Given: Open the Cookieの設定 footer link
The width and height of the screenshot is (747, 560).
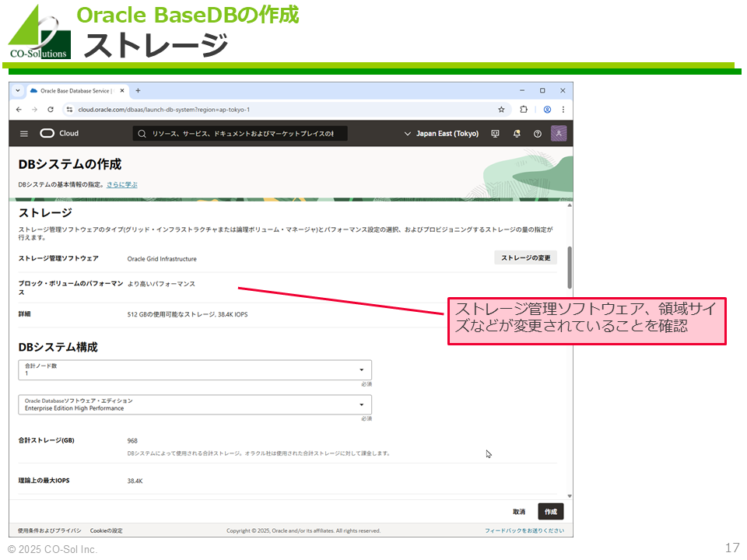Looking at the screenshot, I should [107, 530].
